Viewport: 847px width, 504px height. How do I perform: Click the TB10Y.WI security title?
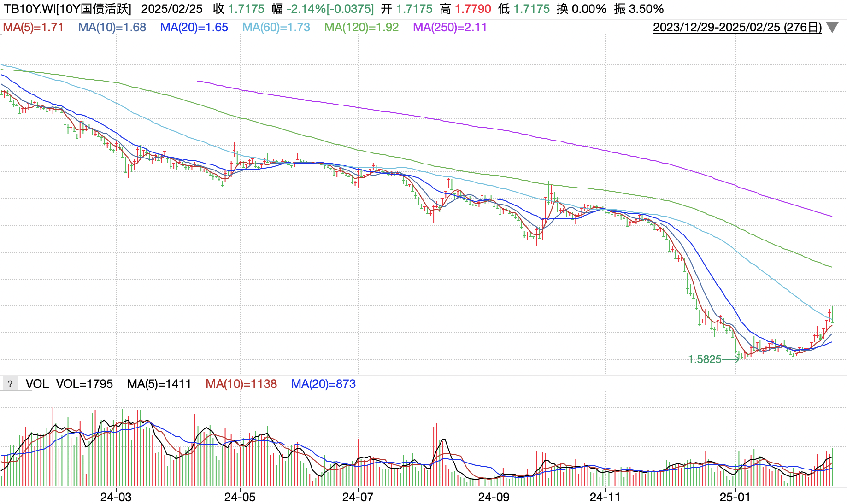68,9
